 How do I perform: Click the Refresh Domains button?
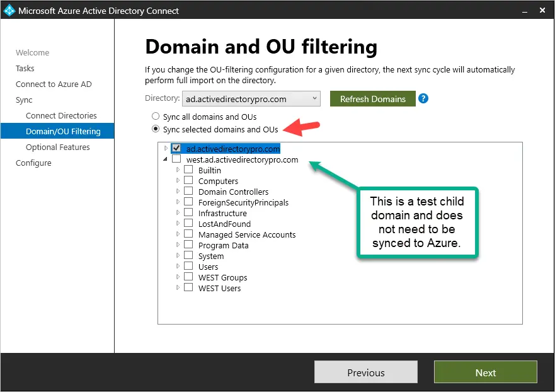coord(373,99)
